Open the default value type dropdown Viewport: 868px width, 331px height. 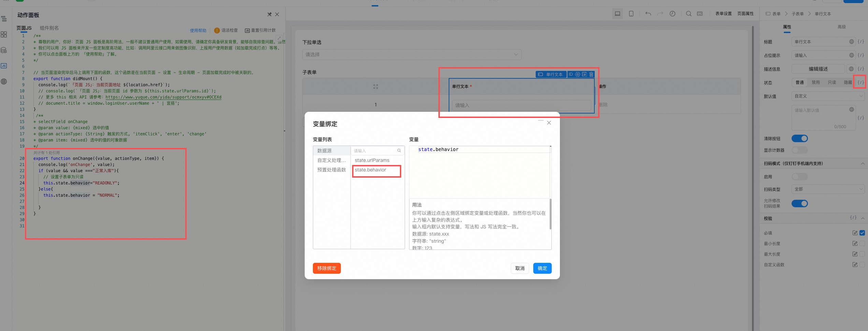pyautogui.click(x=828, y=96)
